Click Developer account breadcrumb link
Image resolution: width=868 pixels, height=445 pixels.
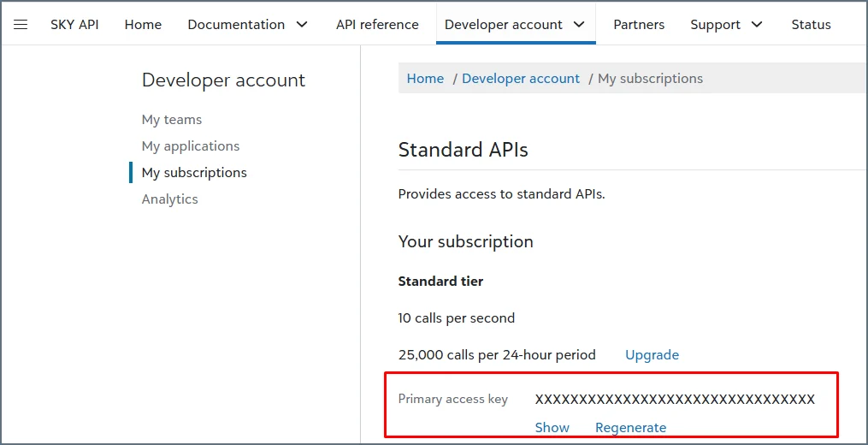click(521, 79)
